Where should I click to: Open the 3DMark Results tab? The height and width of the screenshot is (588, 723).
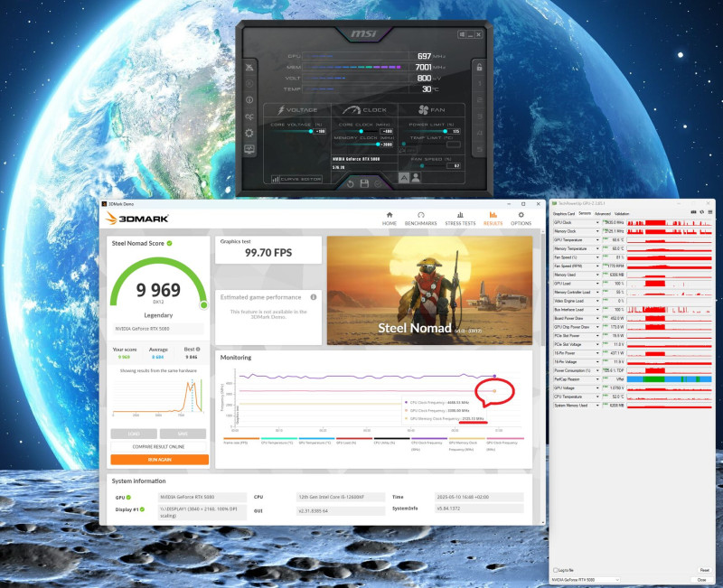pos(493,219)
